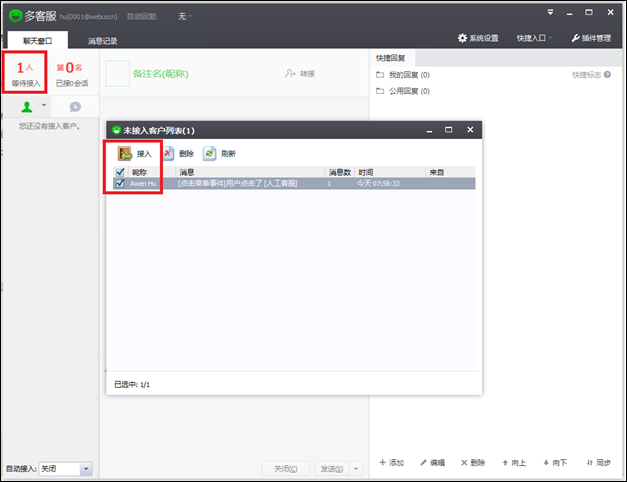Select the 快捷回复 tab
The image size is (627, 482).
[x=391, y=58]
